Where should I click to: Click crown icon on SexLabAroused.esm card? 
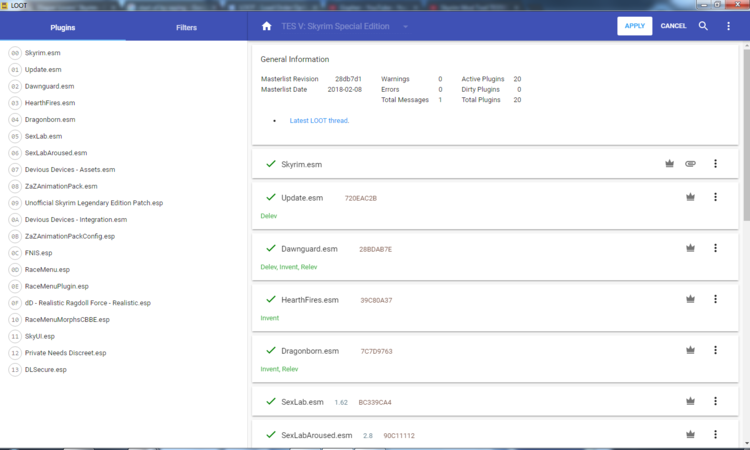pyautogui.click(x=690, y=435)
